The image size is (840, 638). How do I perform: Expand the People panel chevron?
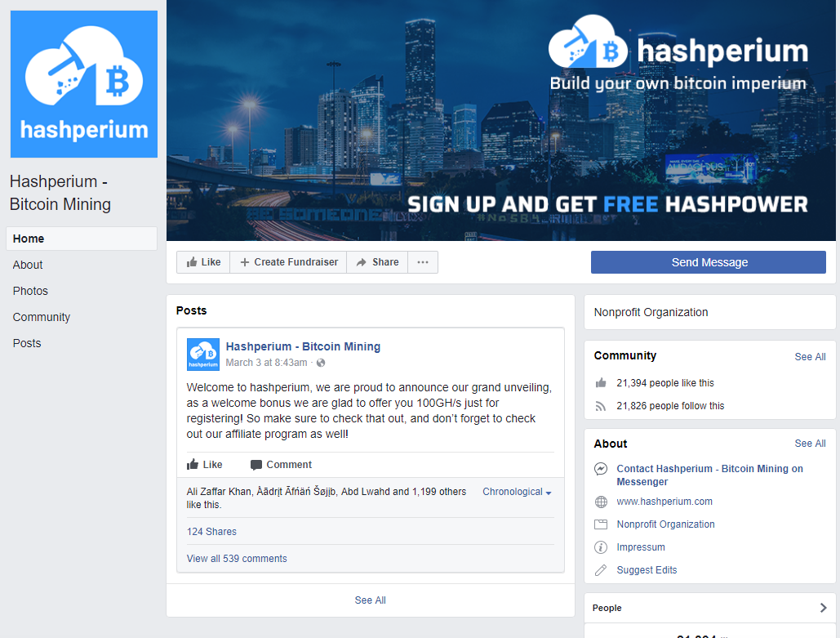click(824, 608)
